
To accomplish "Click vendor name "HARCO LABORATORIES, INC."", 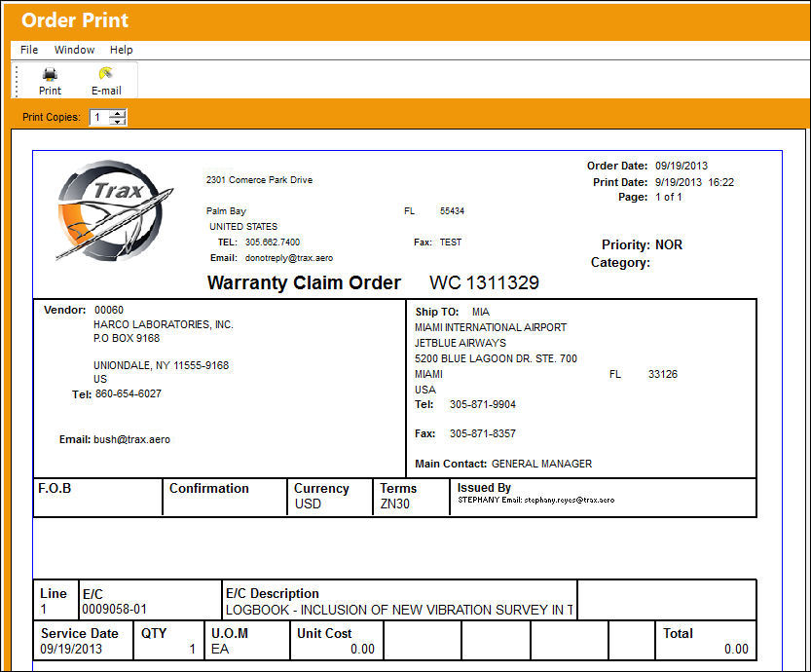I will pyautogui.click(x=164, y=324).
